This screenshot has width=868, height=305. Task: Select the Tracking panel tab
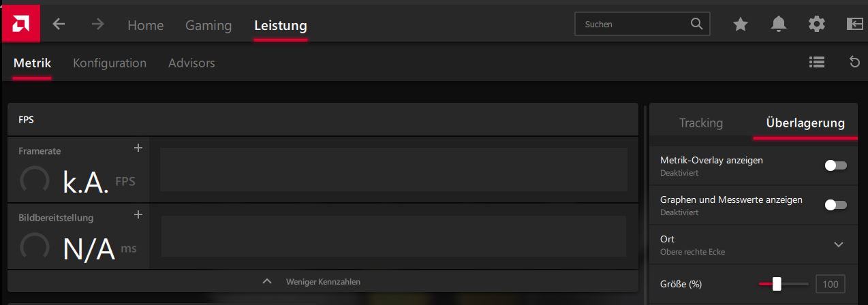click(701, 123)
